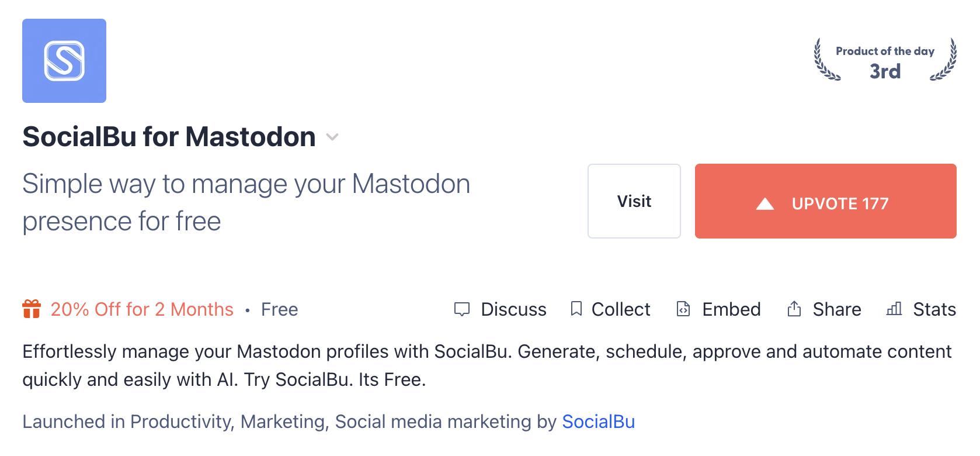This screenshot has height=456, width=980.
Task: Click the Discuss speech bubble icon
Action: tap(462, 309)
